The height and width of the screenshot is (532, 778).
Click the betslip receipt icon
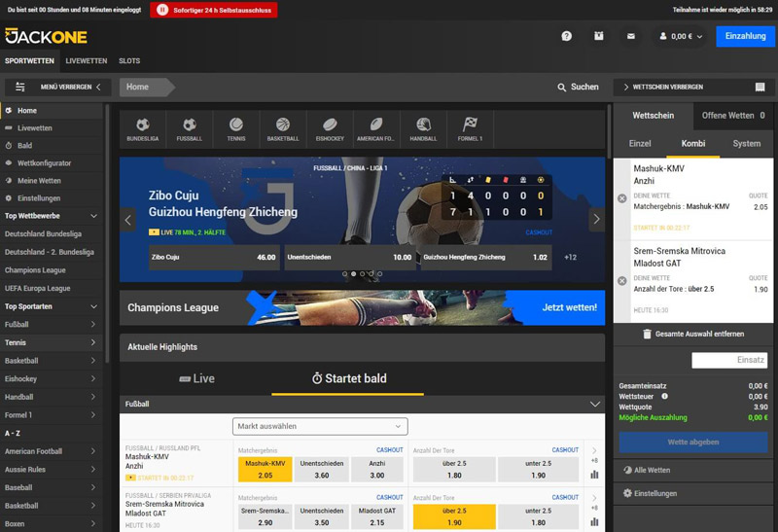[x=760, y=88]
